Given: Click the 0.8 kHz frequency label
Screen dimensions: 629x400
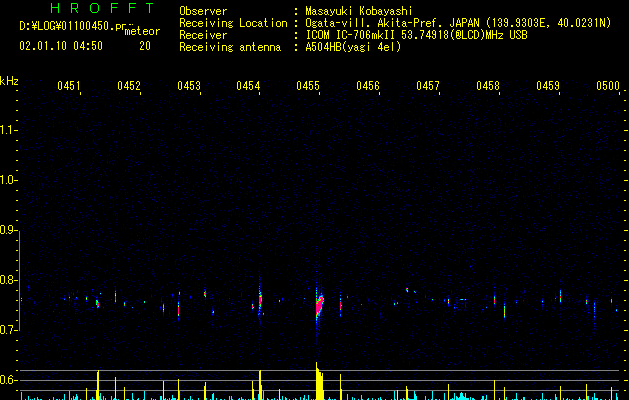Looking at the screenshot, I should [9, 280].
